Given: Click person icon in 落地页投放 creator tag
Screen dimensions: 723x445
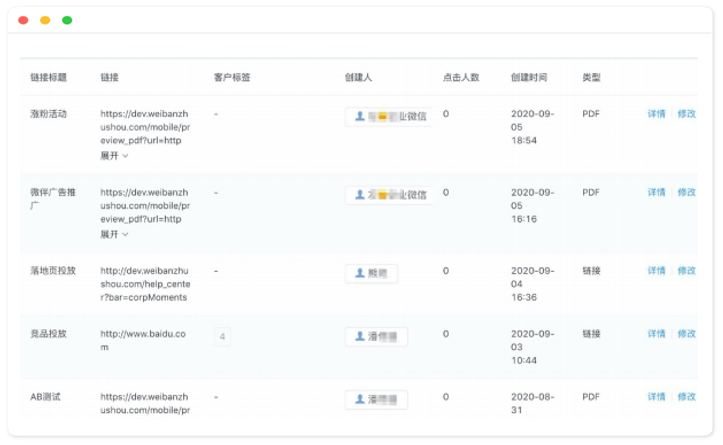Looking at the screenshot, I should coord(360,273).
